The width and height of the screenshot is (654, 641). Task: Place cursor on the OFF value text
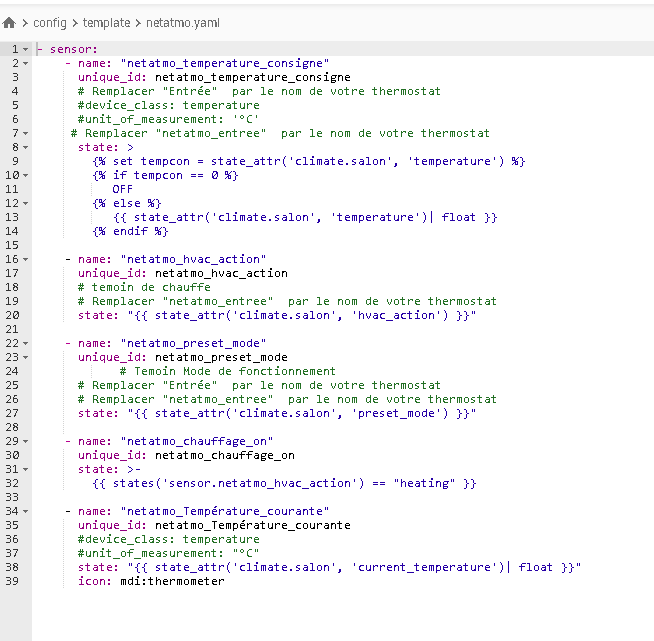pyautogui.click(x=122, y=189)
